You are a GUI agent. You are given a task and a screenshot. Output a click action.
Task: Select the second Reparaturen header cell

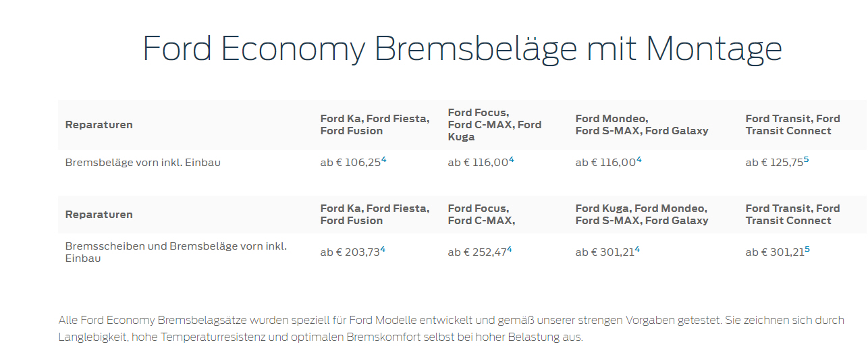pyautogui.click(x=99, y=215)
